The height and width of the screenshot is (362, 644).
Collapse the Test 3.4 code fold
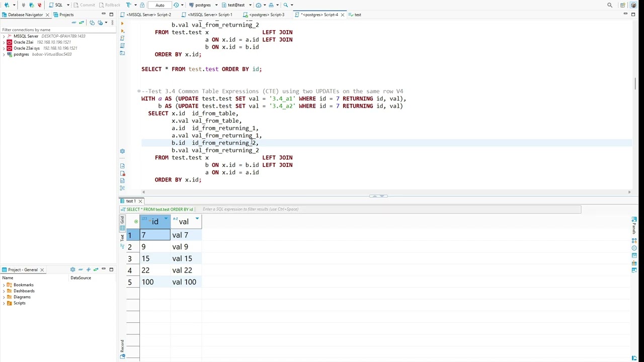pos(139,91)
